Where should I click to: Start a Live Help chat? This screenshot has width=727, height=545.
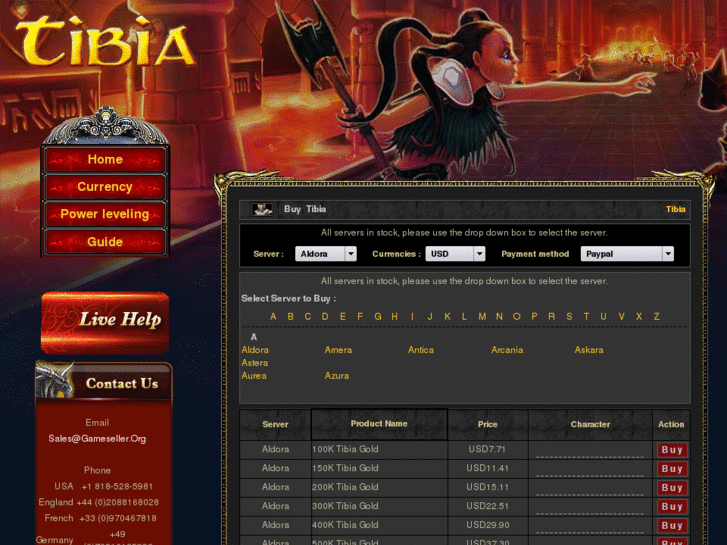pos(105,323)
